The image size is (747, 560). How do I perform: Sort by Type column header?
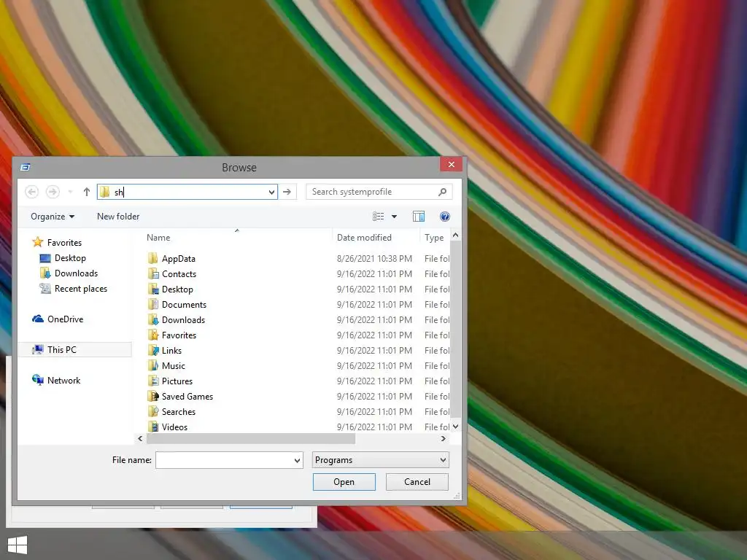pos(435,237)
